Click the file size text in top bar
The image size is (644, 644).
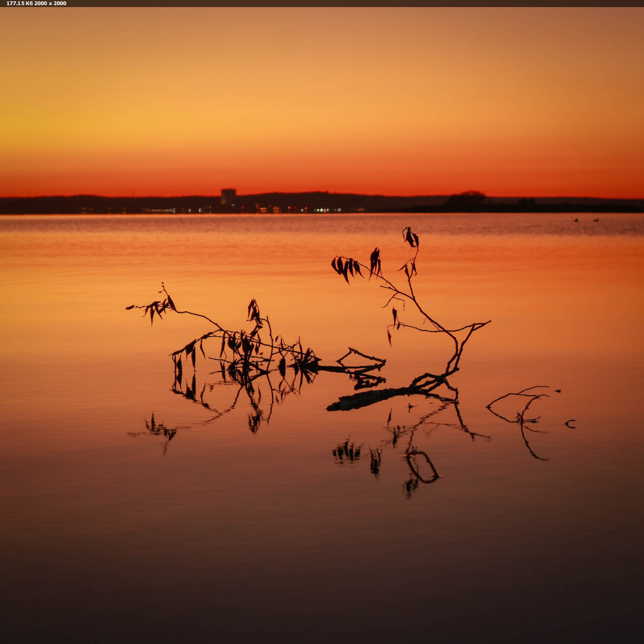click(x=19, y=3)
